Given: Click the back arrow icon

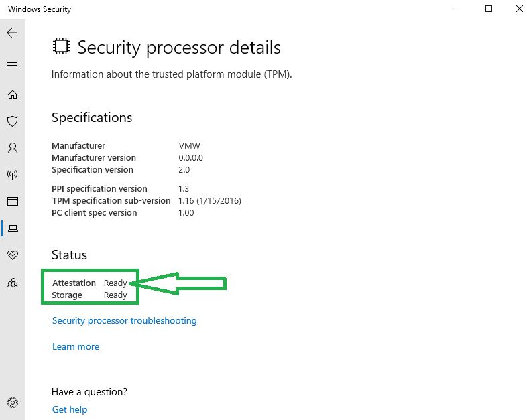Looking at the screenshot, I should (12, 33).
